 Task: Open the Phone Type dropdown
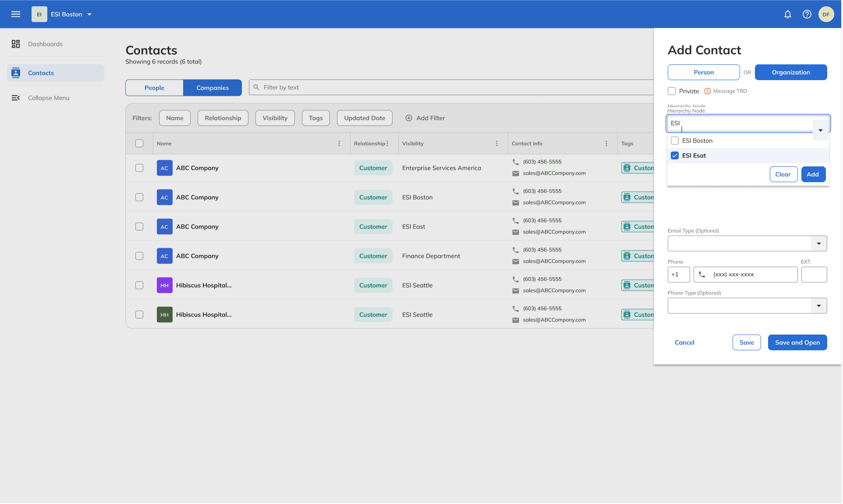tap(818, 306)
